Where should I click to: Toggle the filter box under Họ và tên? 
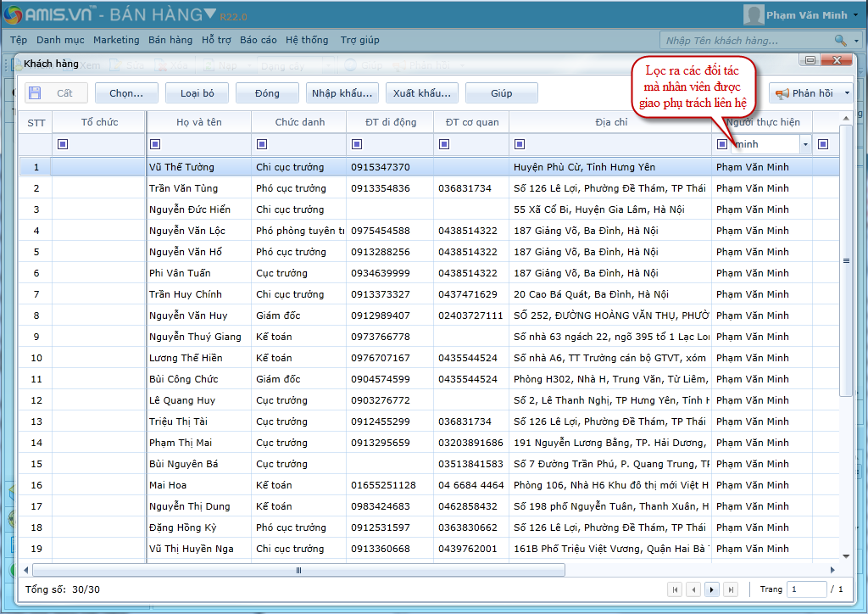(155, 144)
